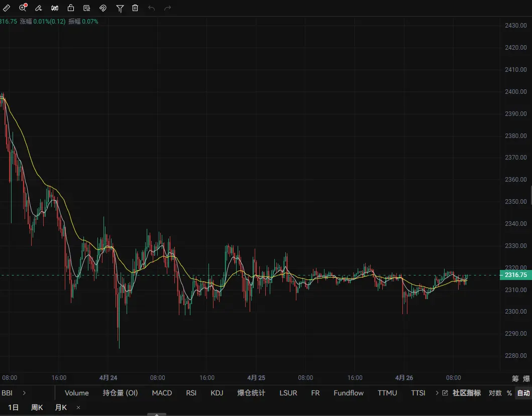Open 社区指标 community indicators
The height and width of the screenshot is (416, 532).
[467, 393]
